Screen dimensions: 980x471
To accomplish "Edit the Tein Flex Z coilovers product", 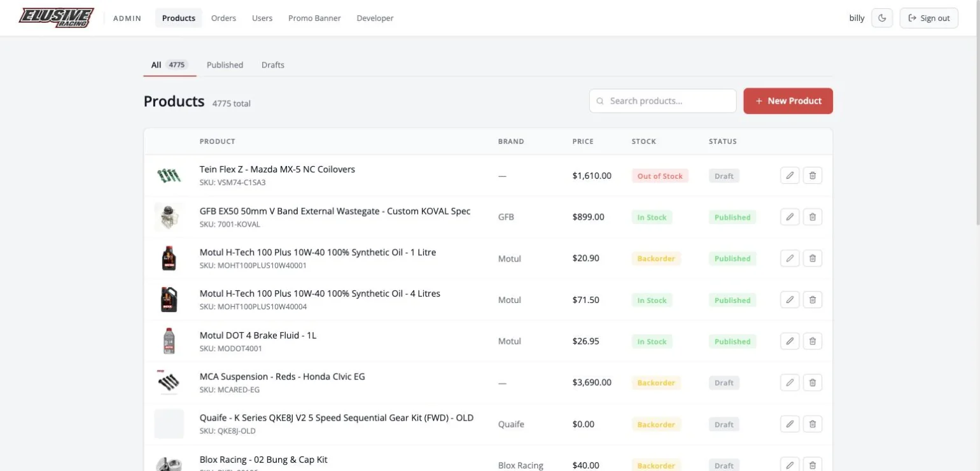I will [790, 176].
